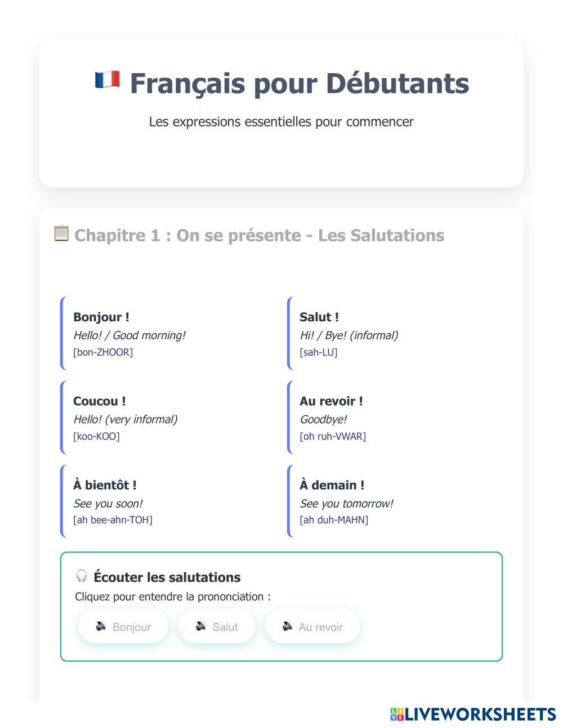Play the Au revoir pronunciation audio
This screenshot has width=563, height=728.
[313, 626]
